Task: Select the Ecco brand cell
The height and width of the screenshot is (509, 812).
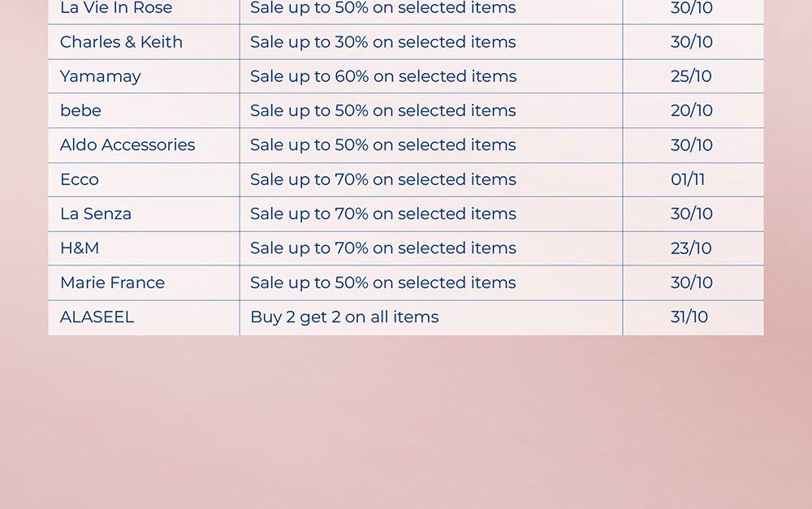Action: (80, 179)
